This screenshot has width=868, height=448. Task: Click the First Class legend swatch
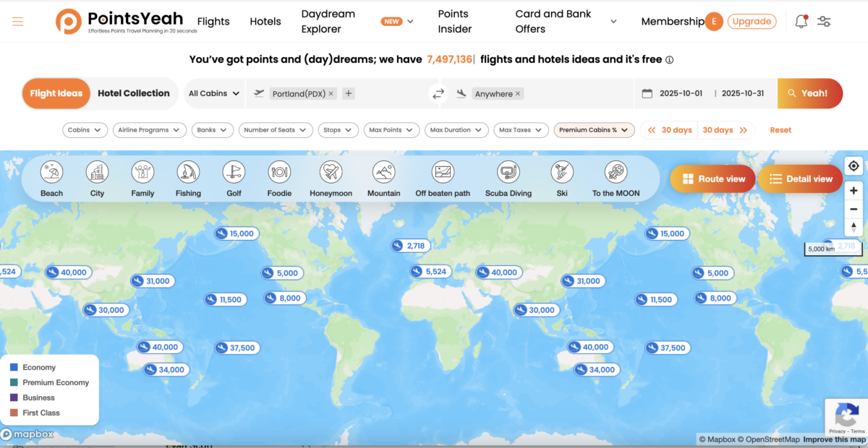click(14, 413)
